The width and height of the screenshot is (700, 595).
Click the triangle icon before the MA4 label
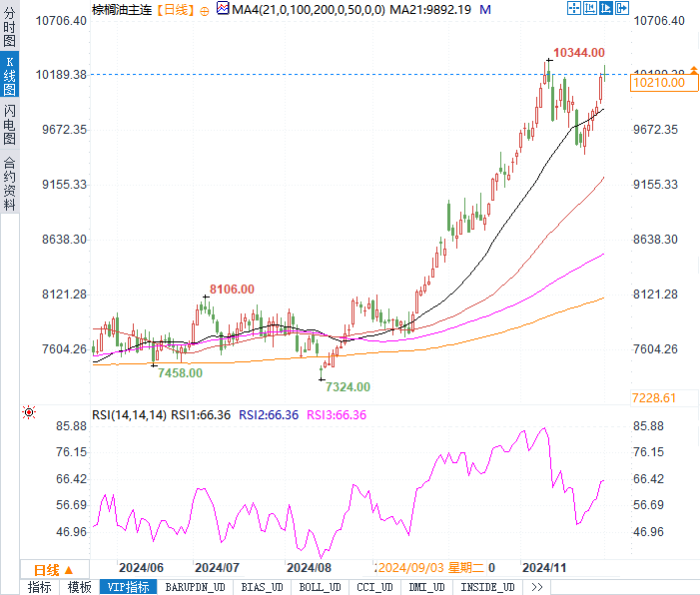pos(221,9)
